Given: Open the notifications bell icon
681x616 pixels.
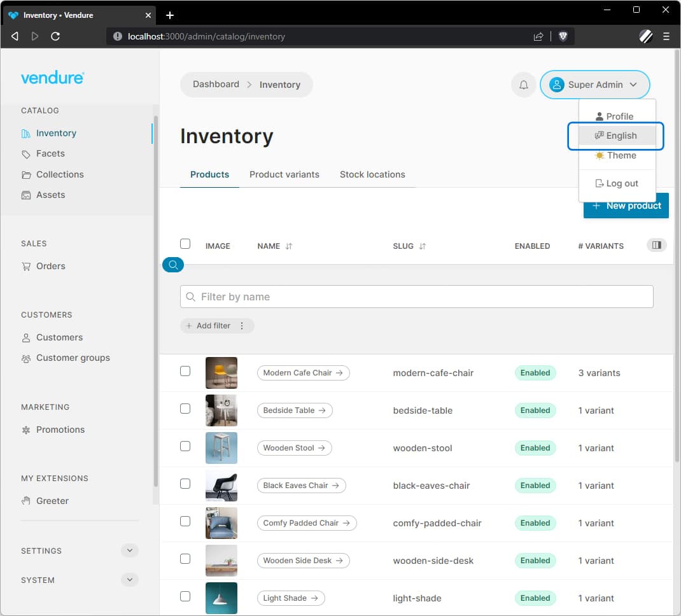Looking at the screenshot, I should pyautogui.click(x=523, y=84).
